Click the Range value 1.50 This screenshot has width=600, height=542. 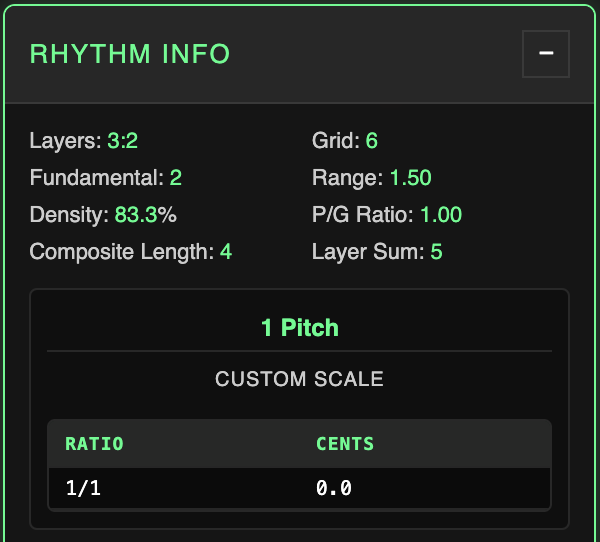point(410,178)
